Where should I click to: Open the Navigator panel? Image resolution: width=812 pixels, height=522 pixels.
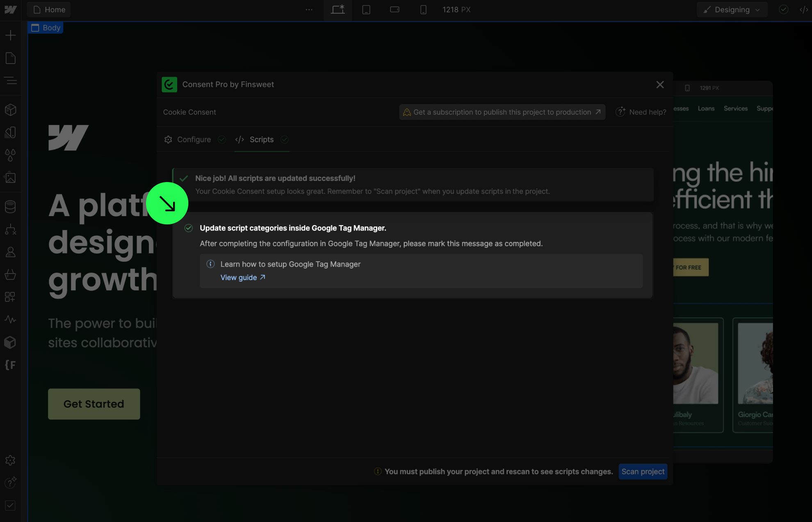click(11, 81)
